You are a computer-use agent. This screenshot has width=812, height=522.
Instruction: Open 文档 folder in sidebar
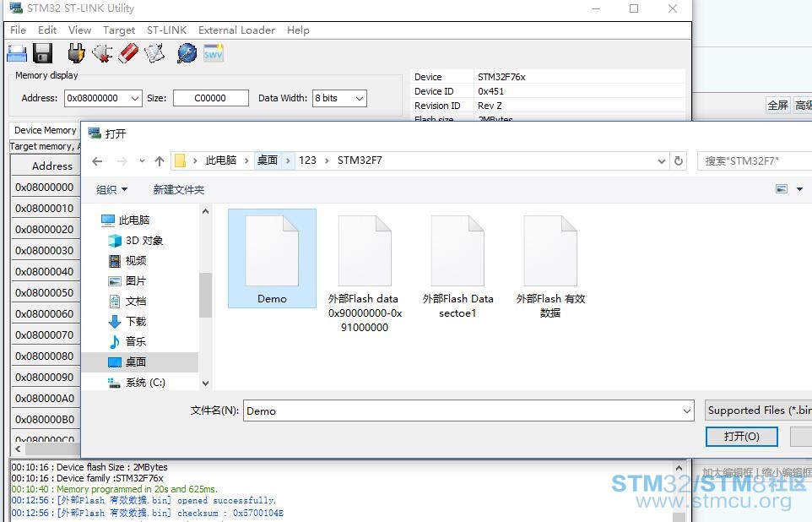[127, 302]
